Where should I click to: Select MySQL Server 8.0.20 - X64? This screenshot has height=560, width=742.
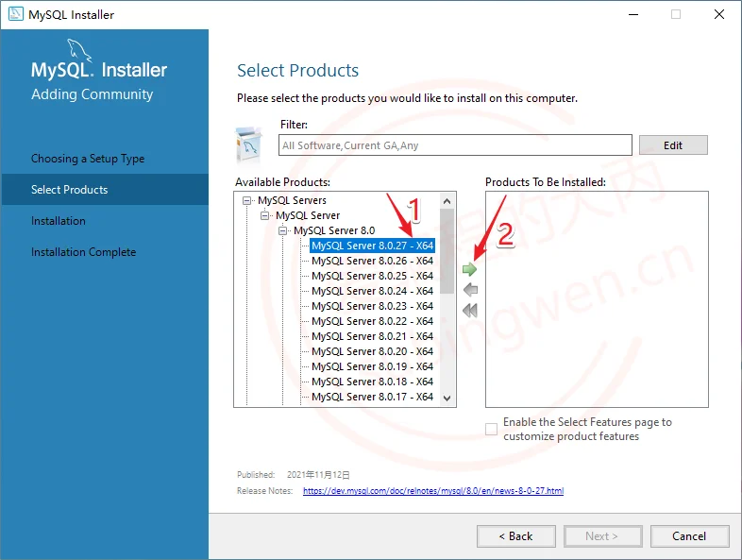pos(373,351)
